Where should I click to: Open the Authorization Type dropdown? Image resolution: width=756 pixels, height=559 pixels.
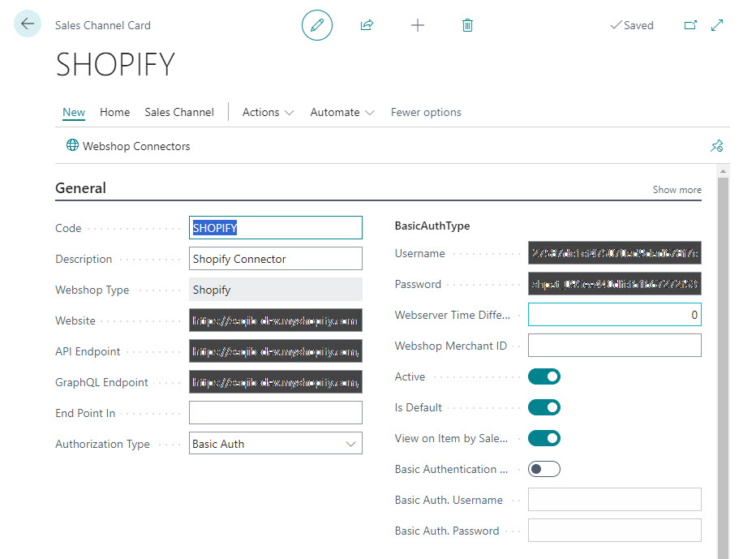pyautogui.click(x=275, y=444)
